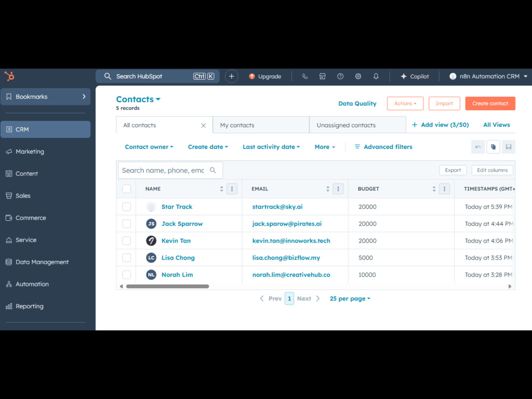Click the HubSpot sprocket logo

click(10, 76)
